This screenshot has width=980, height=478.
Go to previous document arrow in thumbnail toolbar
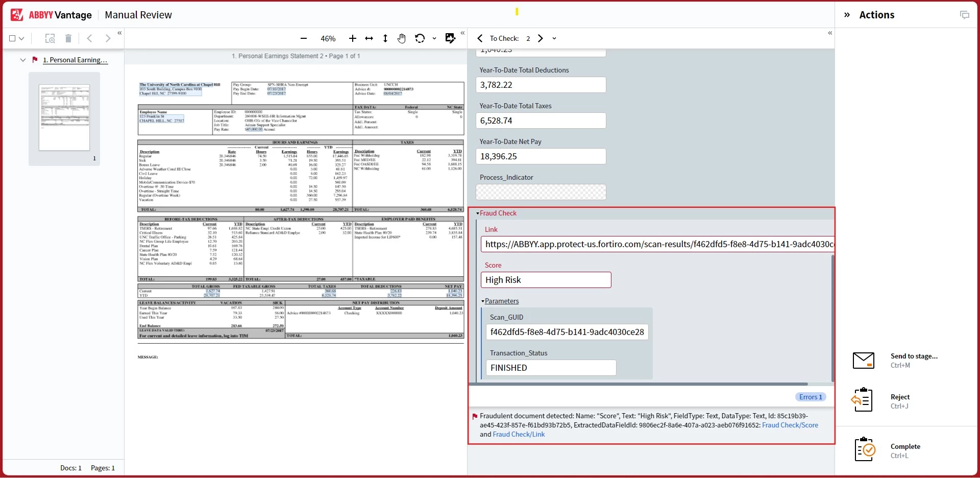pos(89,38)
